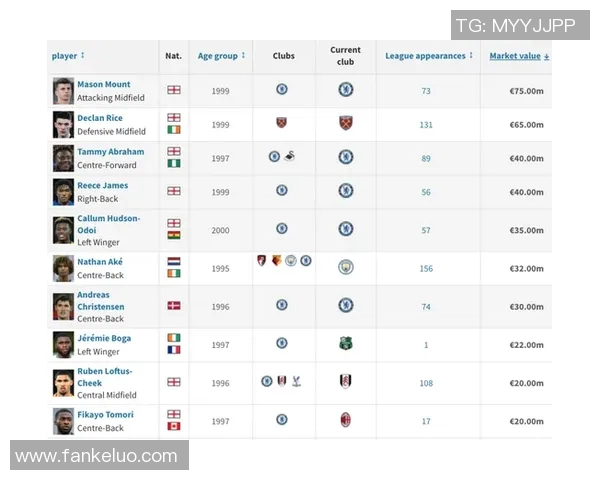Image resolution: width=600 pixels, height=480 pixels.
Task: Open Fikayo Tomori player name link
Action: coord(105,415)
